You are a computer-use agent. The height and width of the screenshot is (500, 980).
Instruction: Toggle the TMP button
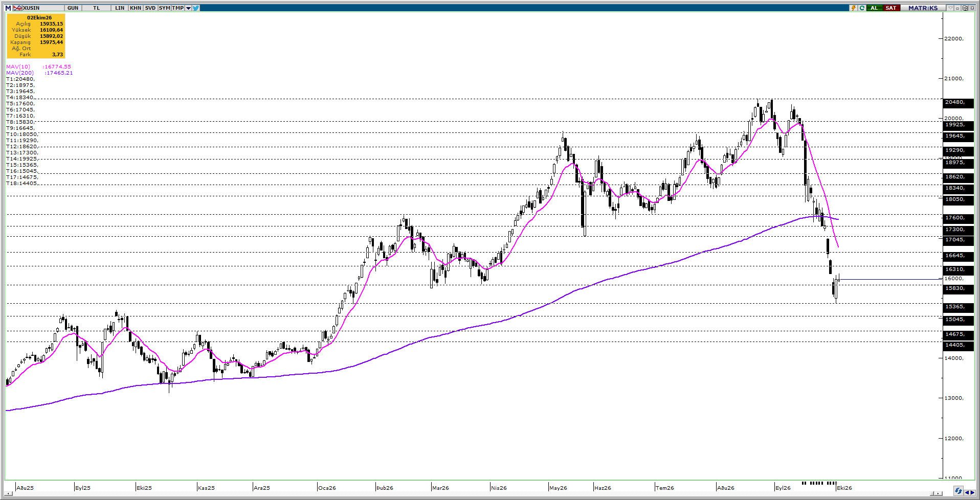(x=178, y=8)
